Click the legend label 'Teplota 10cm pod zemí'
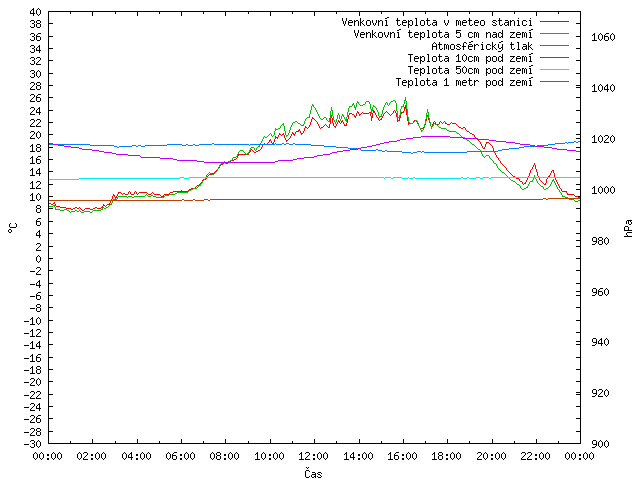This screenshot has height=480, width=640. pyautogui.click(x=470, y=58)
